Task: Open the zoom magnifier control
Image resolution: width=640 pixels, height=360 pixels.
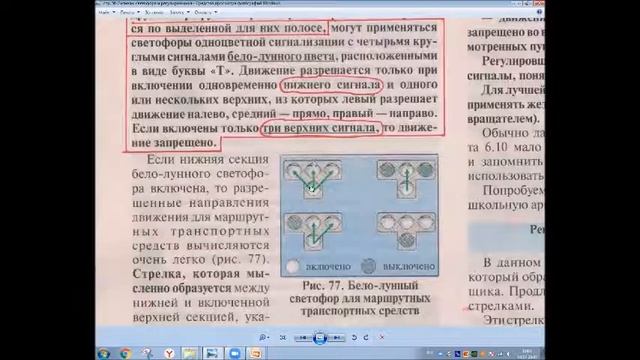Action: pyautogui.click(x=264, y=338)
